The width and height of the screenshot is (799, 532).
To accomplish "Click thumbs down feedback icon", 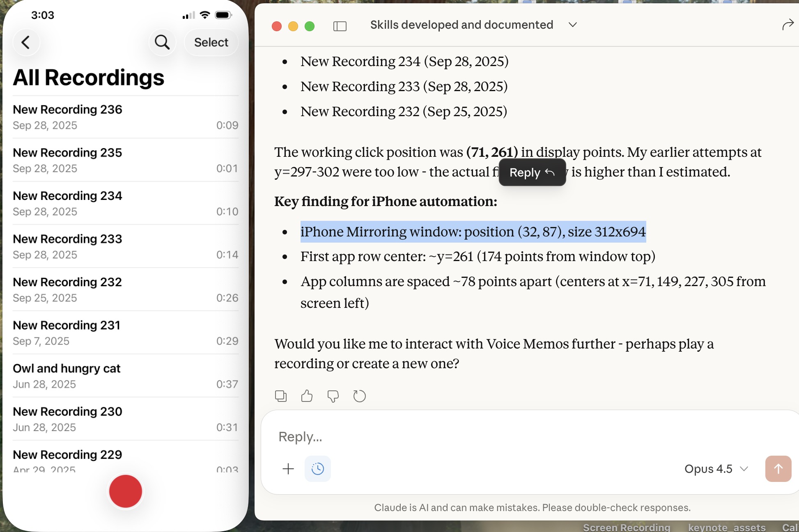I will click(x=333, y=396).
